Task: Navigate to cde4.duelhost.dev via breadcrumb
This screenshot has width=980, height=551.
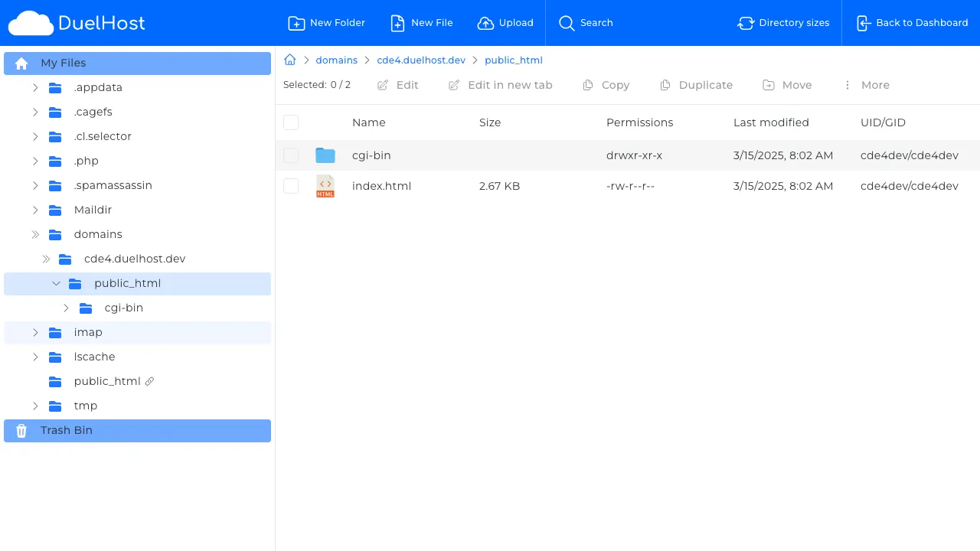Action: (x=421, y=60)
